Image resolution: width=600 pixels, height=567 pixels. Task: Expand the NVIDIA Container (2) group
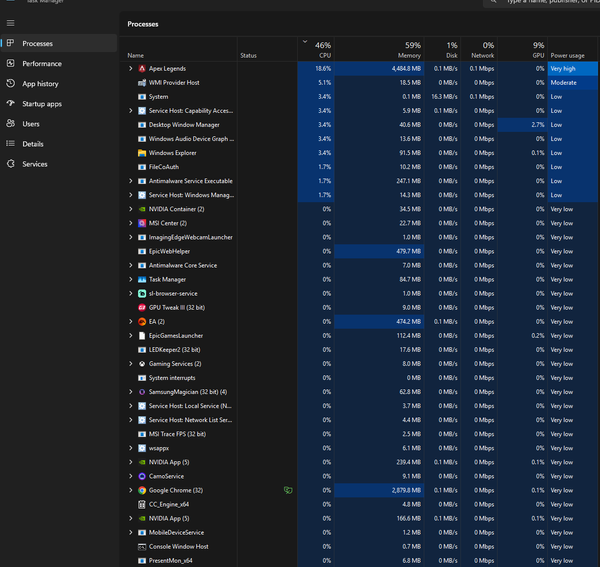pos(131,209)
